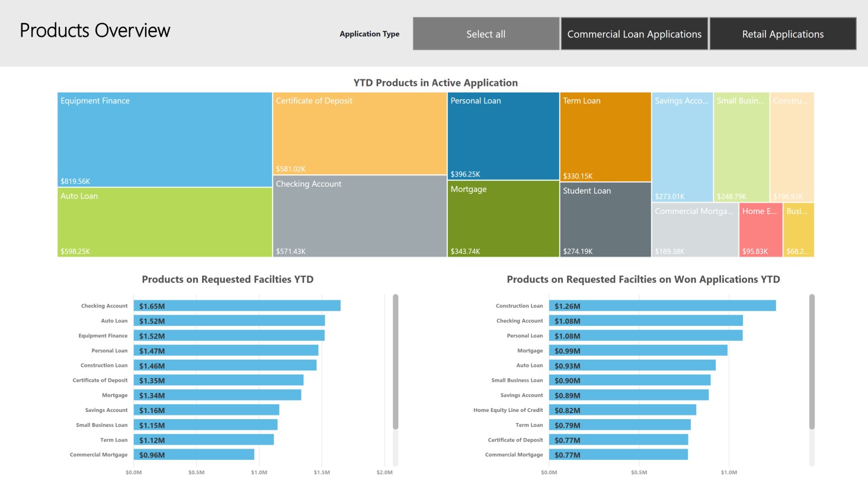
Task: Select the Construction treemap tile
Action: coord(792,147)
